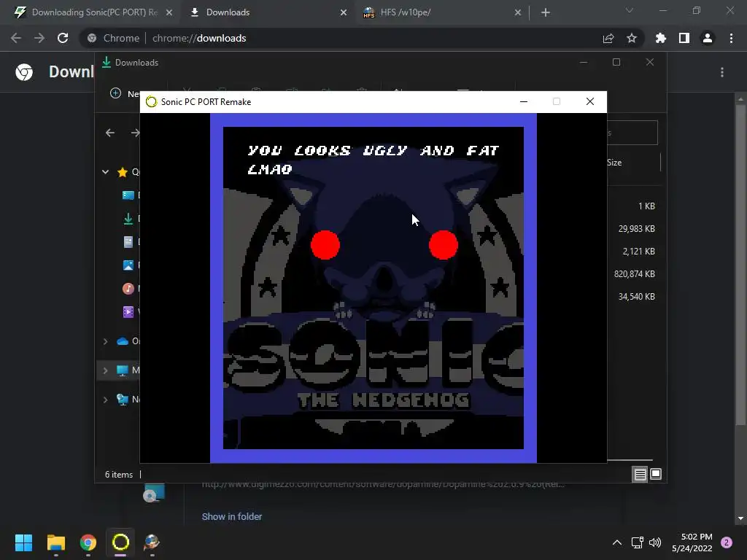
Task: Toggle Chrome side panel icon
Action: (684, 38)
